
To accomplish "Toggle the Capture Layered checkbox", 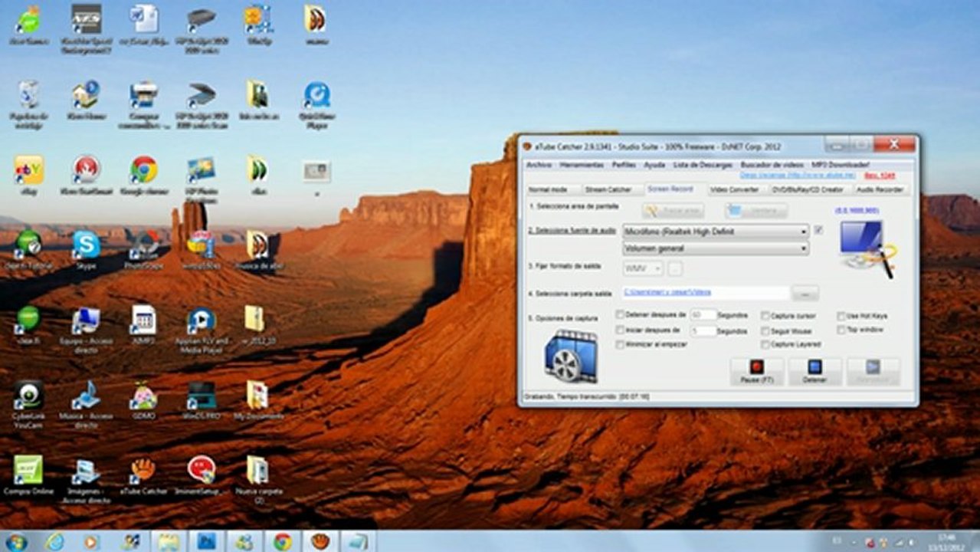I will pos(765,345).
